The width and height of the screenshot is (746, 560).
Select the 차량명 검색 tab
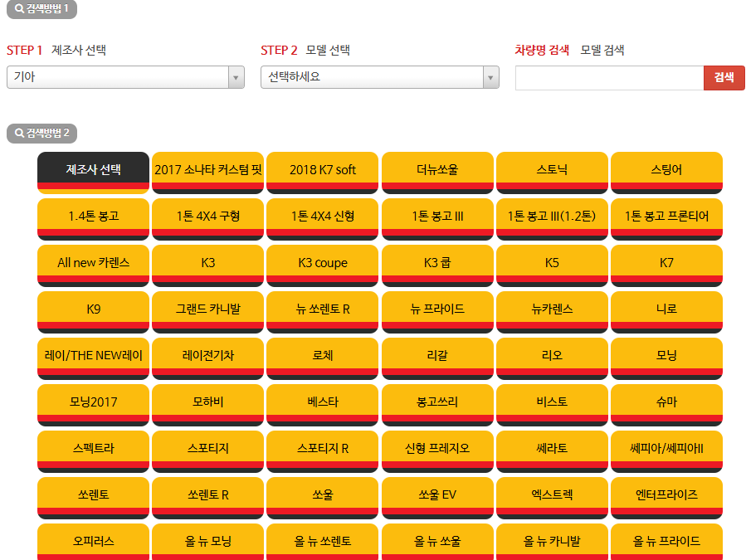point(542,50)
